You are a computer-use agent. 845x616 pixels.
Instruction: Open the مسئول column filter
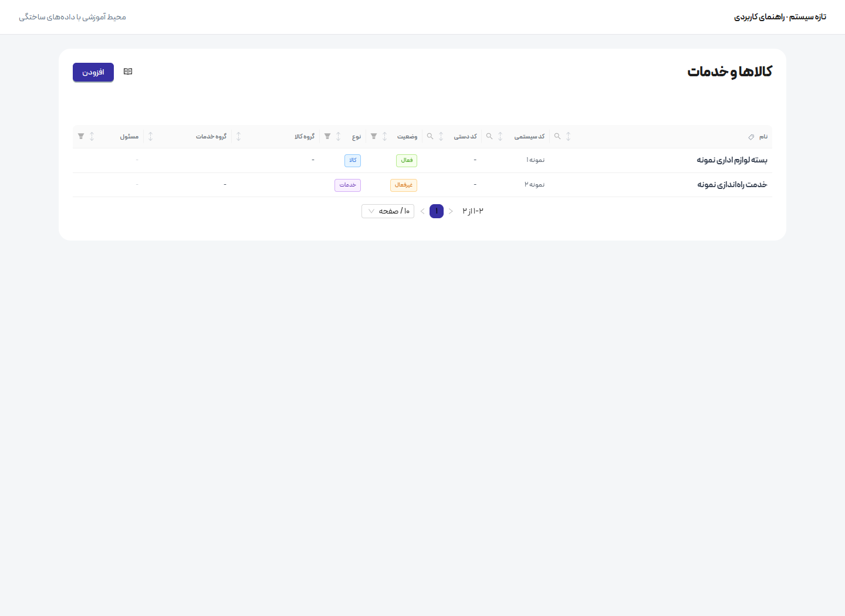(81, 137)
